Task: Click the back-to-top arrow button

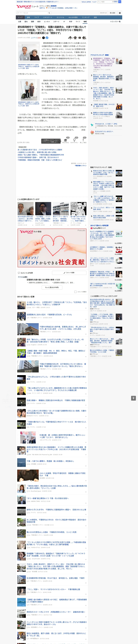Action: pos(133,398)
